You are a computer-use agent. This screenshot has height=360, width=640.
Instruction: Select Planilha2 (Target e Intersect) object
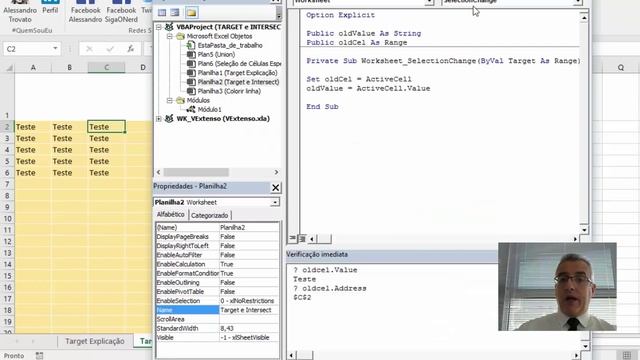pos(238,82)
